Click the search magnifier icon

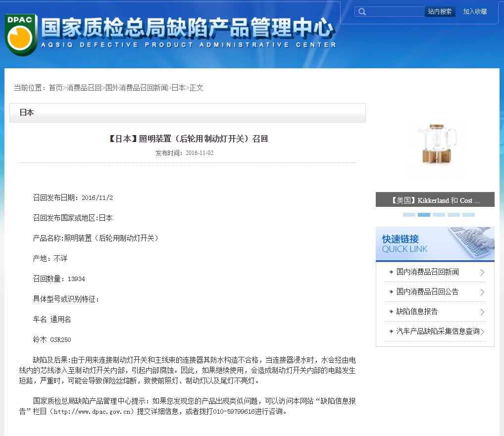[x=362, y=11]
